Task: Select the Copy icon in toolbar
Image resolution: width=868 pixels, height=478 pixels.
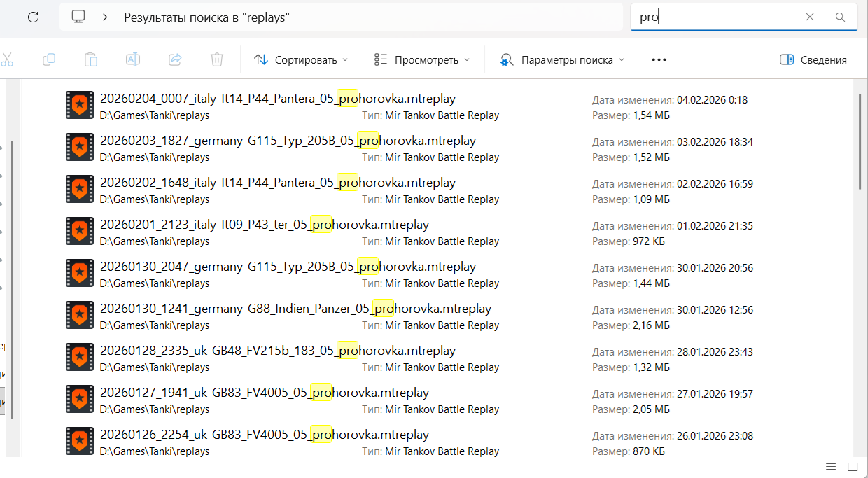Action: point(49,59)
